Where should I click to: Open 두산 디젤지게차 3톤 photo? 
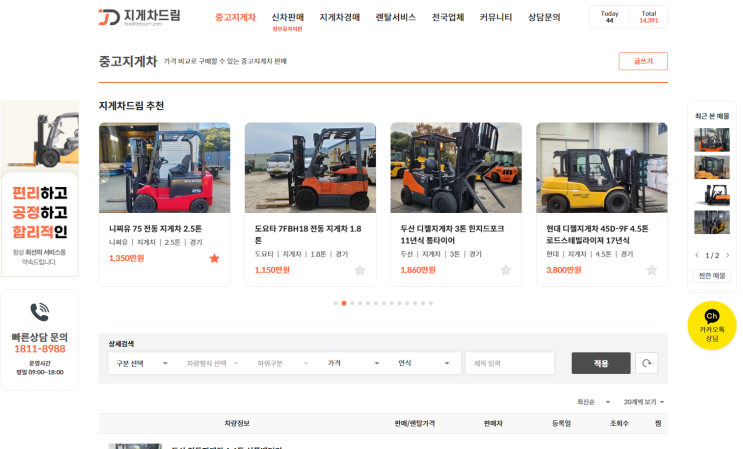coord(456,168)
